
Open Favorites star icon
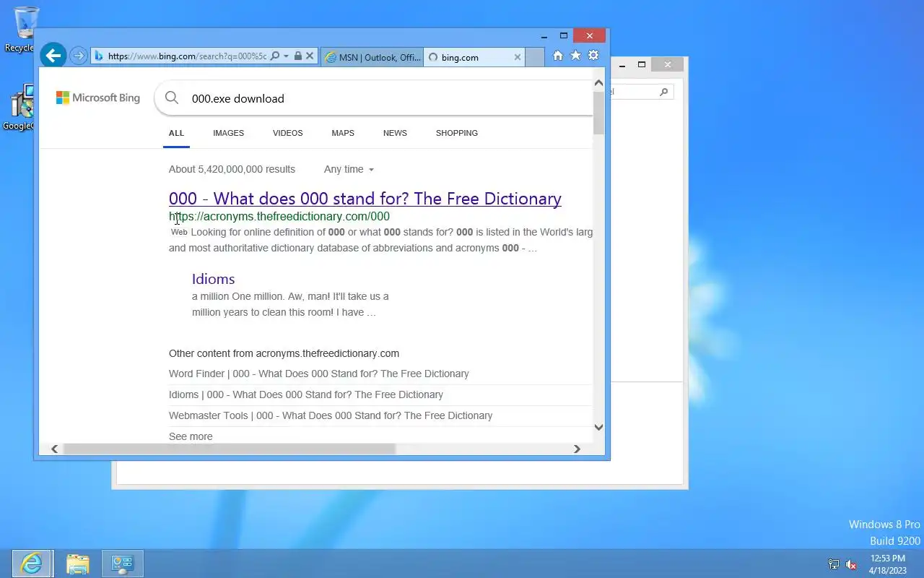click(575, 56)
